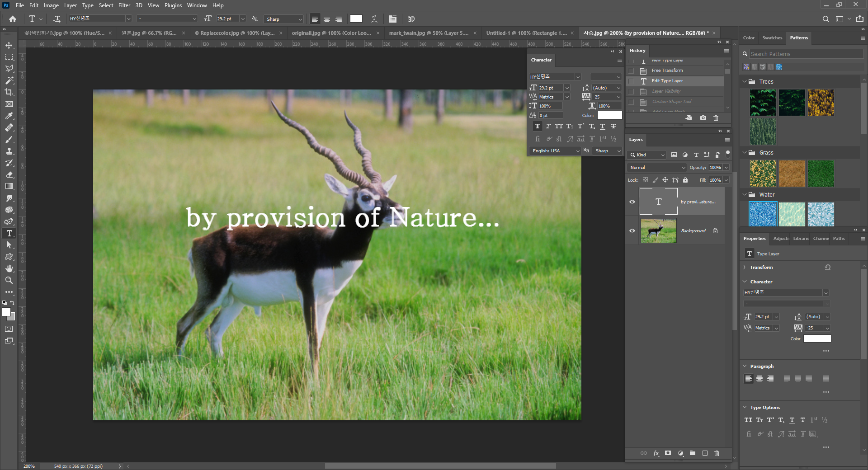Toggle visibility of the text layer

pyautogui.click(x=632, y=202)
